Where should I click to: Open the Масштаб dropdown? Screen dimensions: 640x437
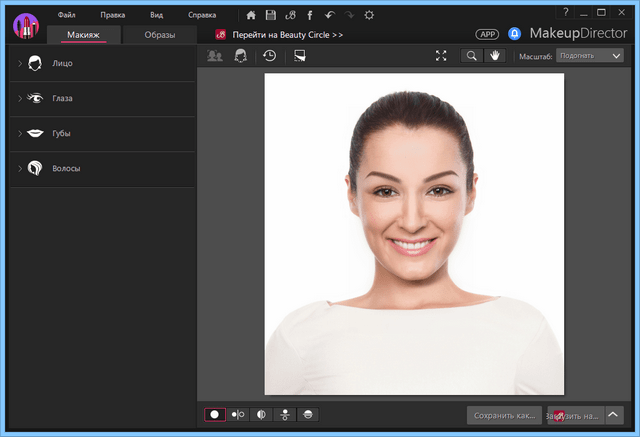click(589, 56)
